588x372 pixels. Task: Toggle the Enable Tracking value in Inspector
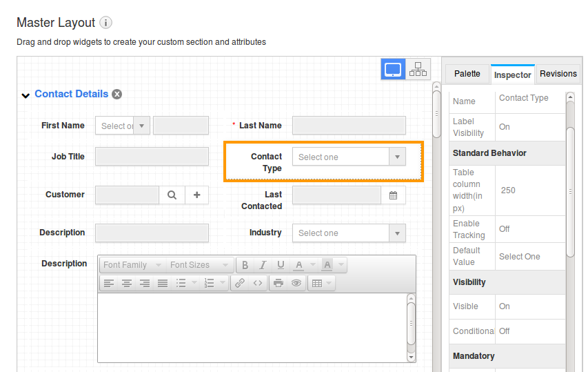coord(505,229)
